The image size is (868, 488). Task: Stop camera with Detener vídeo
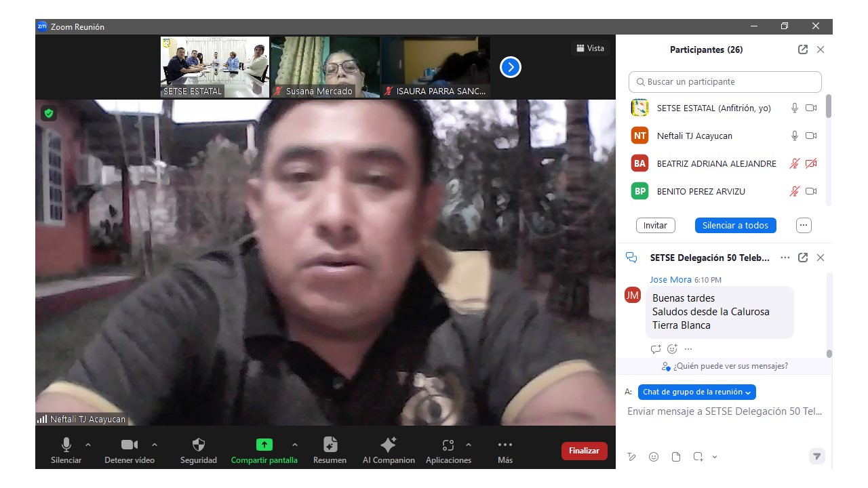(129, 445)
